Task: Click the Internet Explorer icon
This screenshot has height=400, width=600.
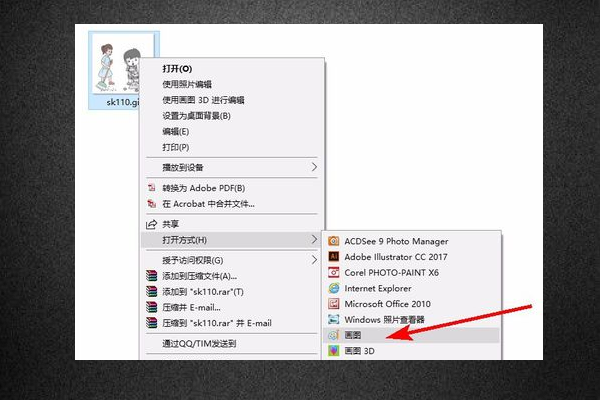Action: pyautogui.click(x=334, y=288)
